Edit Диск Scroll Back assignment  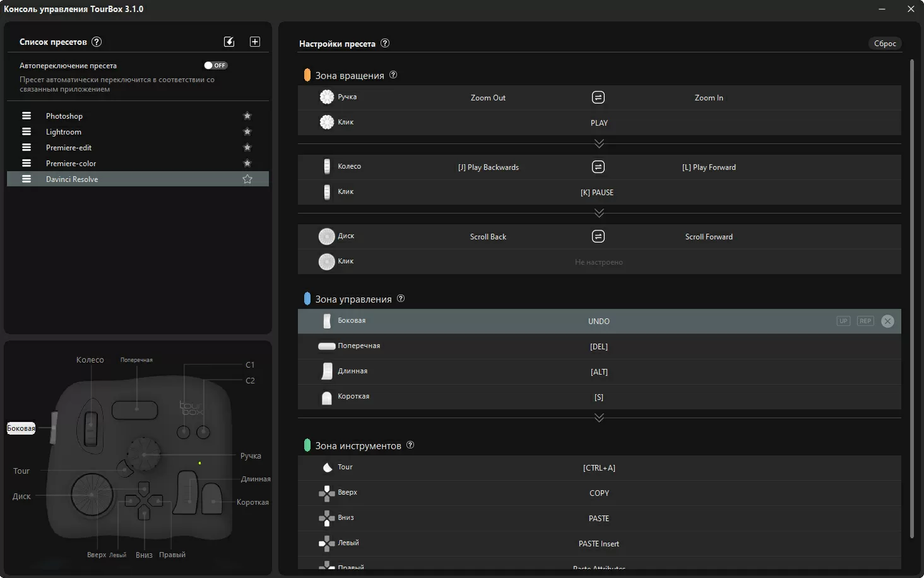488,237
